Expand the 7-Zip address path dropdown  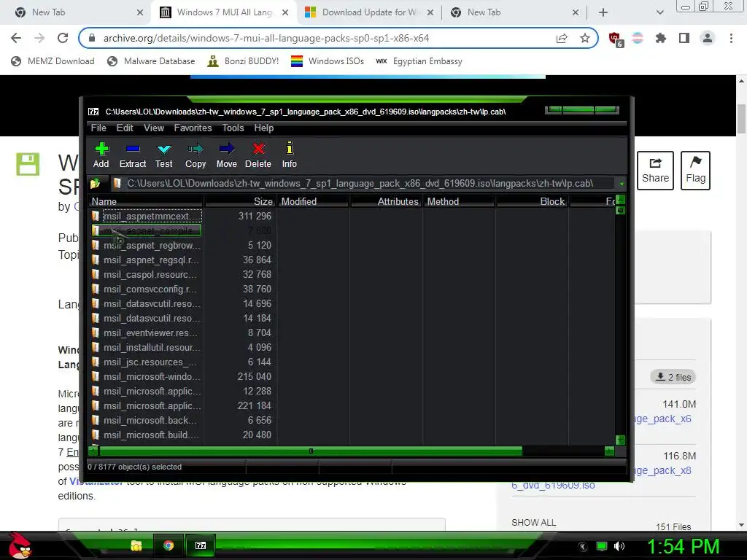pyautogui.click(x=622, y=184)
